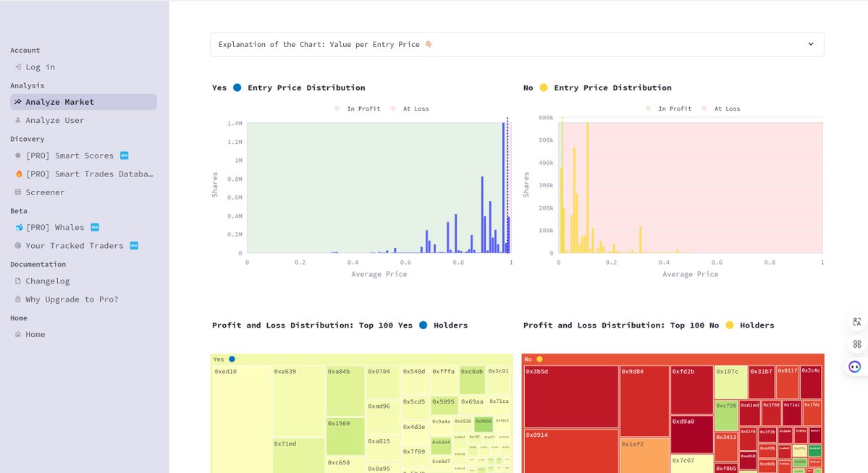
Task: Click the Screener table icon
Action: [x=18, y=192]
